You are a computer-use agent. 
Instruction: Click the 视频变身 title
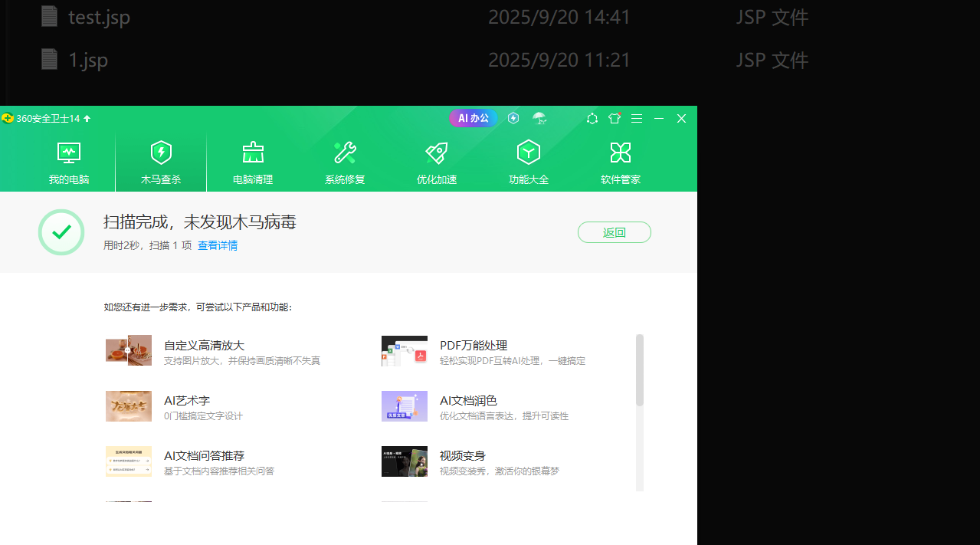[463, 456]
